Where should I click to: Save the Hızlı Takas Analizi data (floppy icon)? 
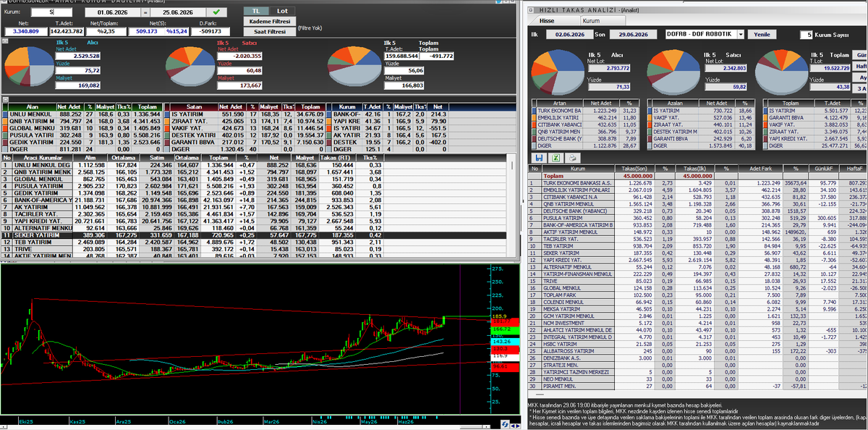(x=539, y=157)
